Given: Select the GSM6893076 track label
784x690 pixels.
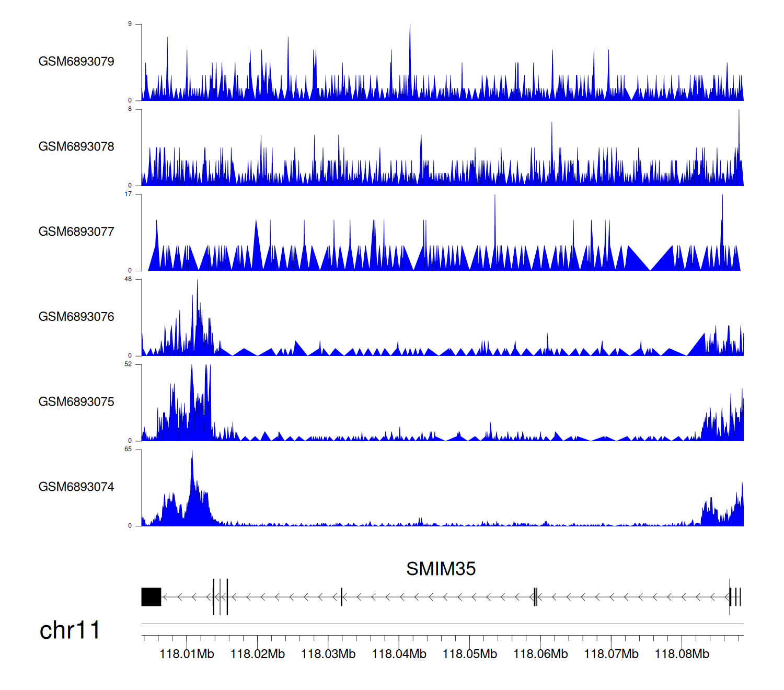Looking at the screenshot, I should tap(76, 317).
